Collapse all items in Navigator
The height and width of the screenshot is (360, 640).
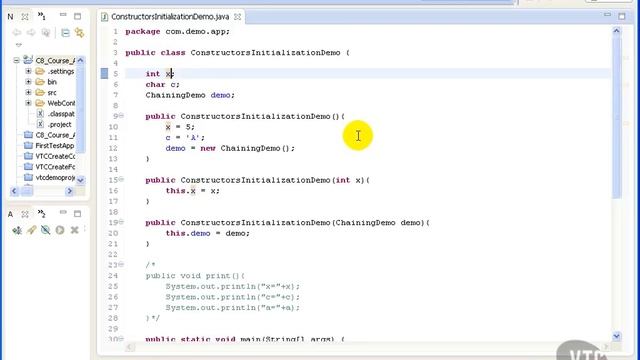(65, 33)
